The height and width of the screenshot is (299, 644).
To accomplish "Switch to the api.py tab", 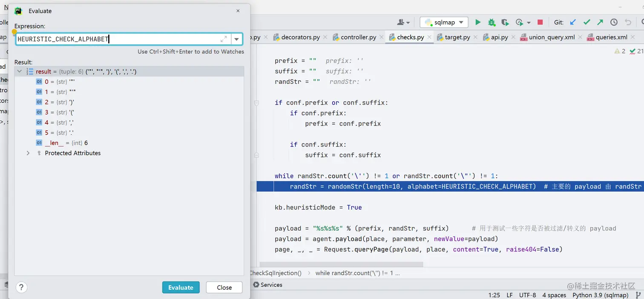I will 499,37.
